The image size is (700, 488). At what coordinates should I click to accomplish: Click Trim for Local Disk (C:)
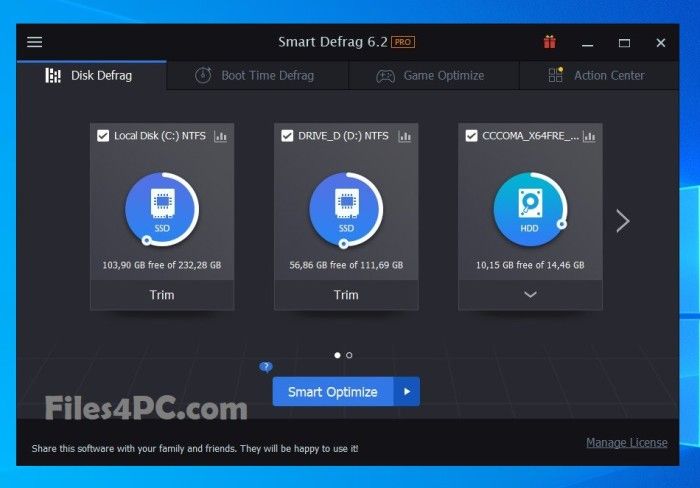click(162, 295)
